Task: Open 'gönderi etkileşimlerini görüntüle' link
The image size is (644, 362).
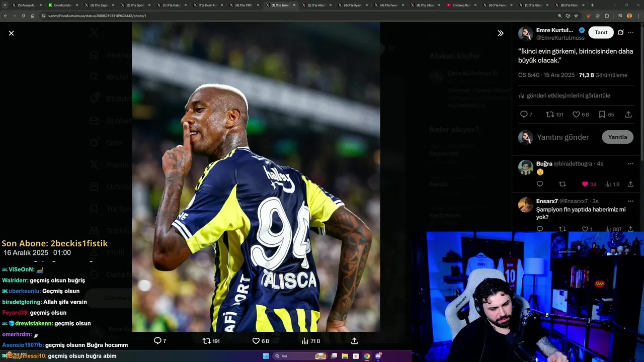Action: tap(568, 96)
